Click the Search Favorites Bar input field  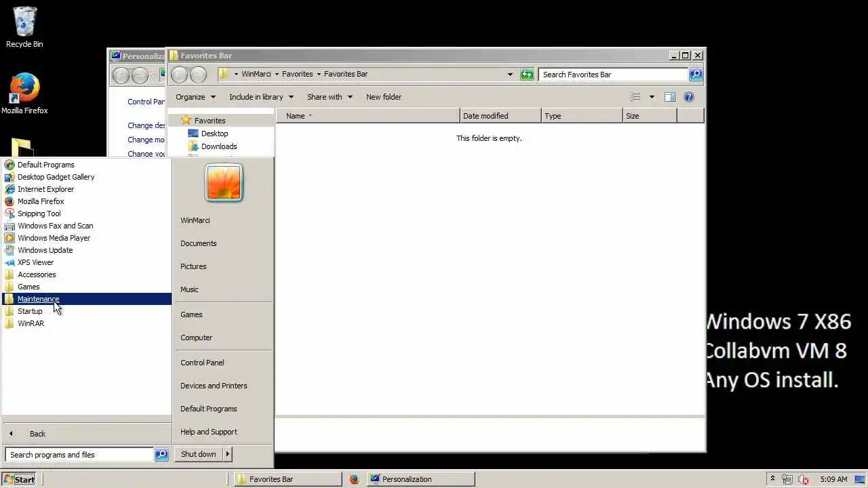pyautogui.click(x=614, y=75)
